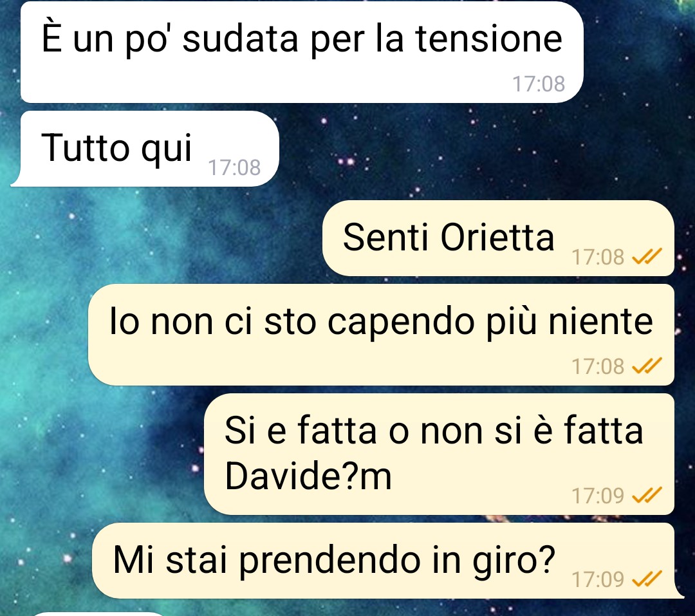Tap partially visible bubble at the bottom edge
This screenshot has height=616, width=695.
[x=100, y=614]
